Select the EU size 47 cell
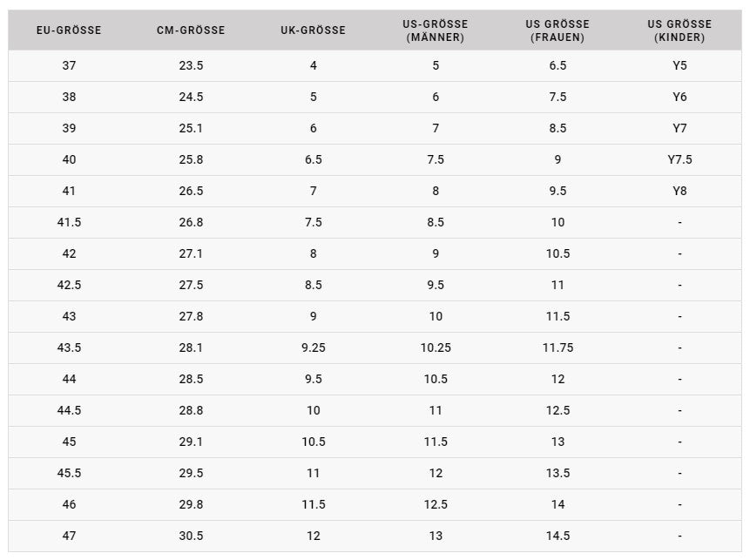The width and height of the screenshot is (750, 560). [69, 536]
